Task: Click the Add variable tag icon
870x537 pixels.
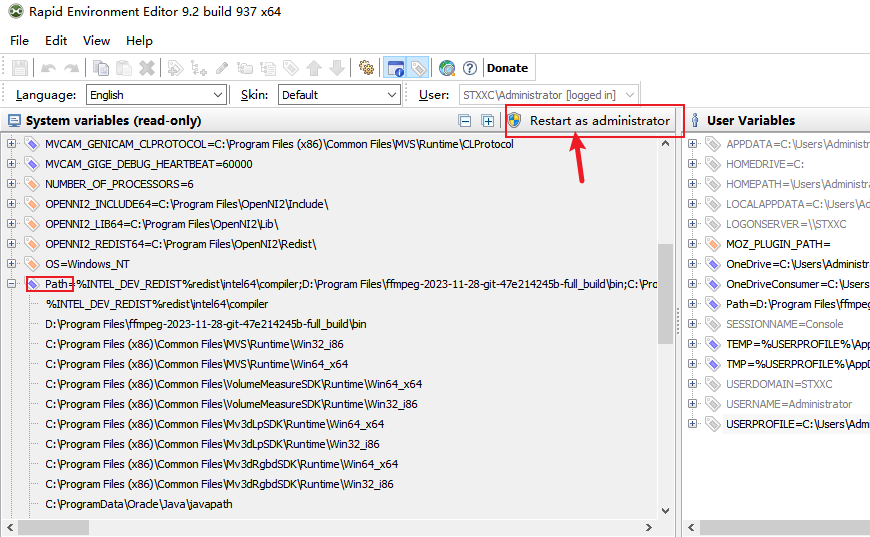Action: 175,68
